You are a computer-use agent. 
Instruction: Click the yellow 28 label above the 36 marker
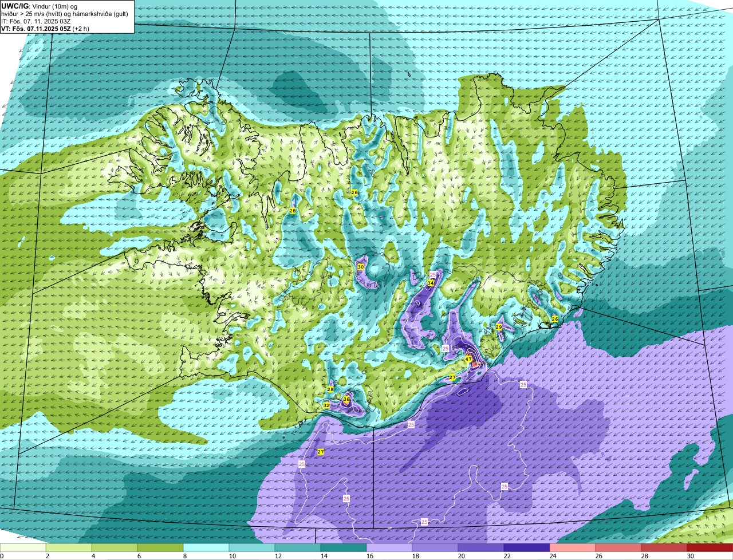(330, 389)
